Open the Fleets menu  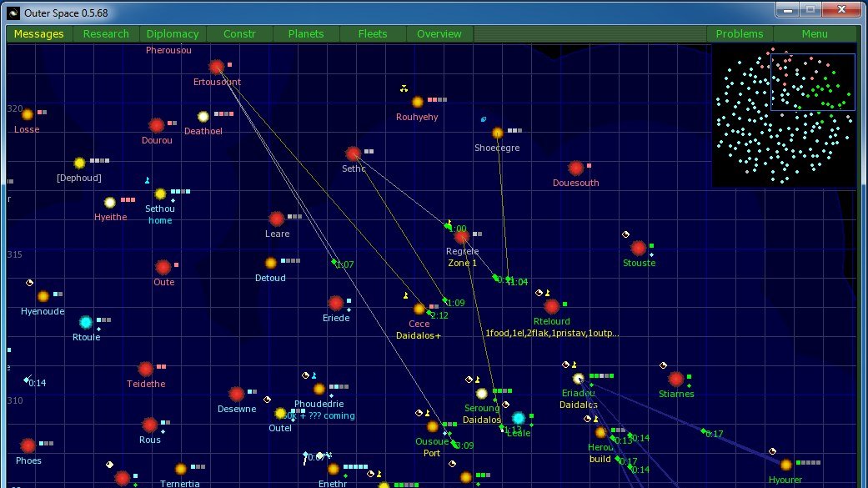coord(373,34)
